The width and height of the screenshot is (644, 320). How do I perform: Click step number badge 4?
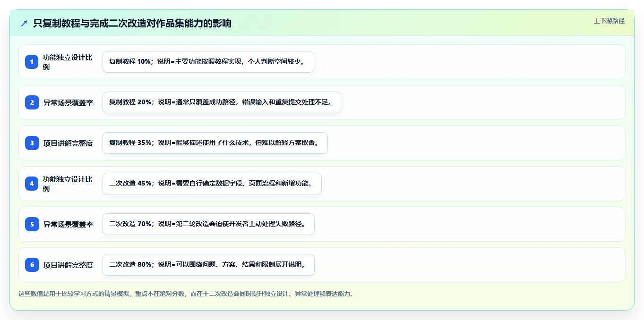point(32,184)
